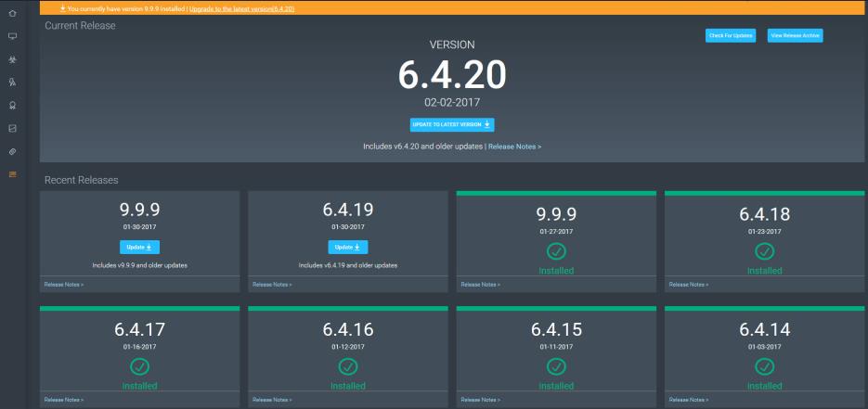Open Release Notes for version 6.4.14
The height and width of the screenshot is (409, 868).
tap(688, 400)
